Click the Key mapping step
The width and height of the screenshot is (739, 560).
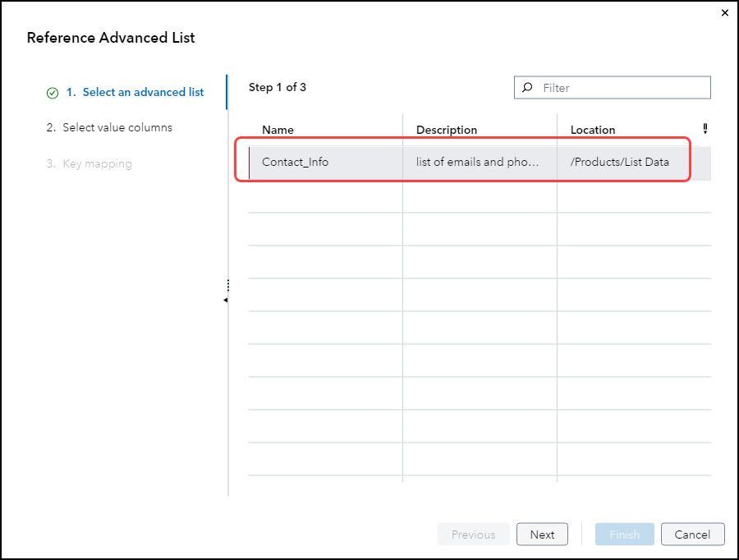(x=97, y=163)
